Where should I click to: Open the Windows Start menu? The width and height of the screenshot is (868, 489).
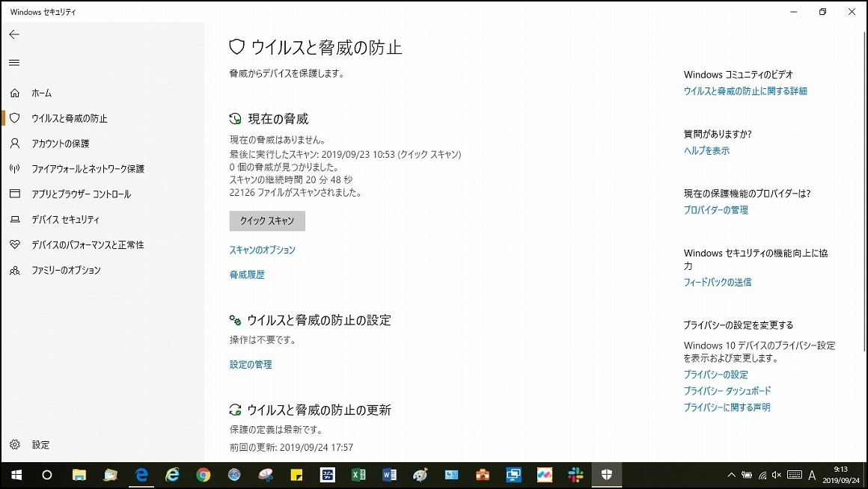click(x=16, y=476)
